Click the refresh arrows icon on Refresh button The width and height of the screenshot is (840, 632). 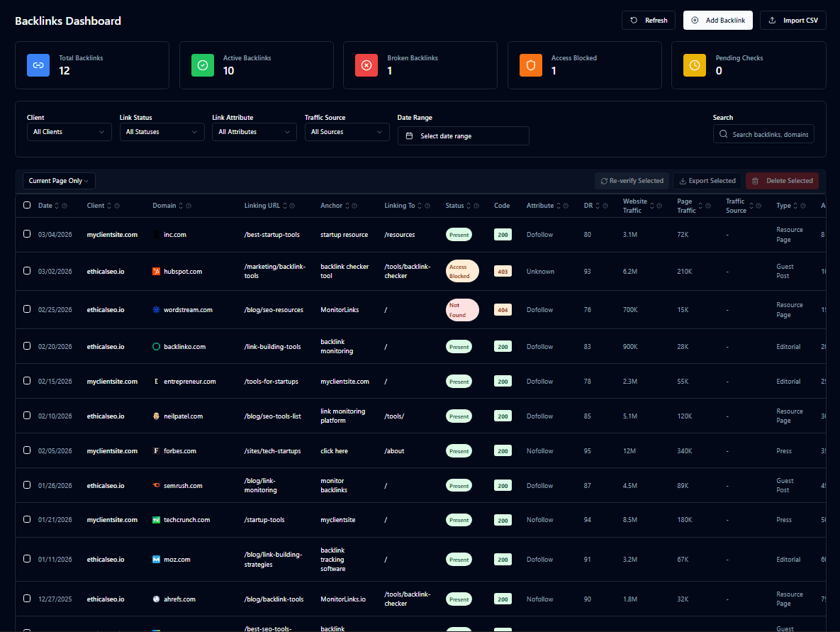click(x=634, y=20)
